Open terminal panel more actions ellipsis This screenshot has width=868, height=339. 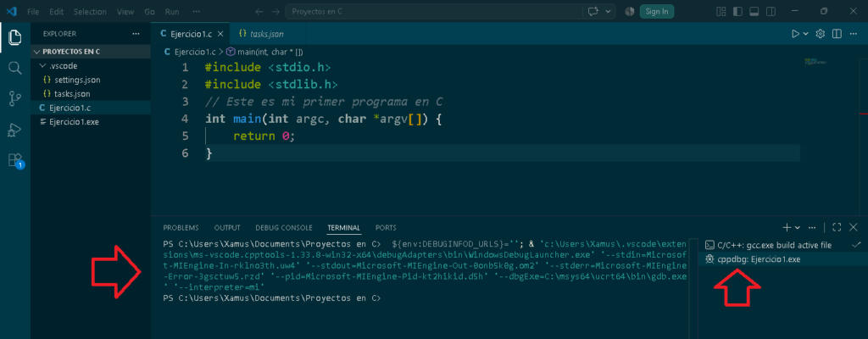(x=812, y=227)
